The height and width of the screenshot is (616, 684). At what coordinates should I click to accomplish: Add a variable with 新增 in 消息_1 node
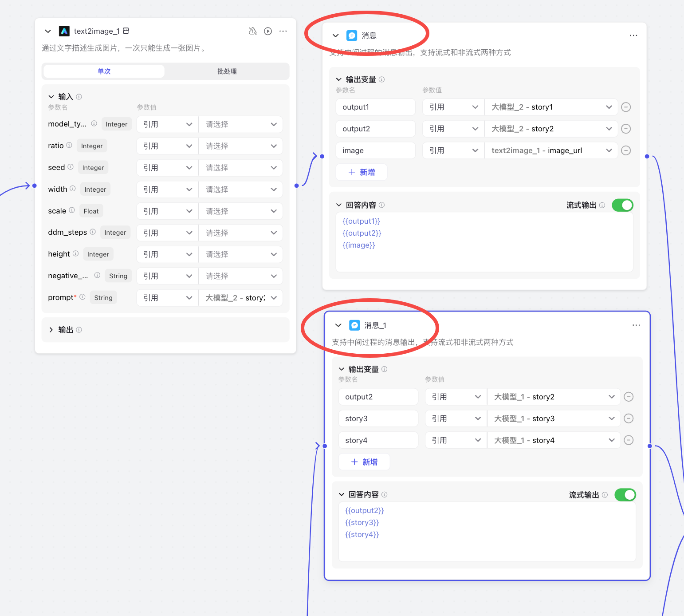[x=364, y=462]
